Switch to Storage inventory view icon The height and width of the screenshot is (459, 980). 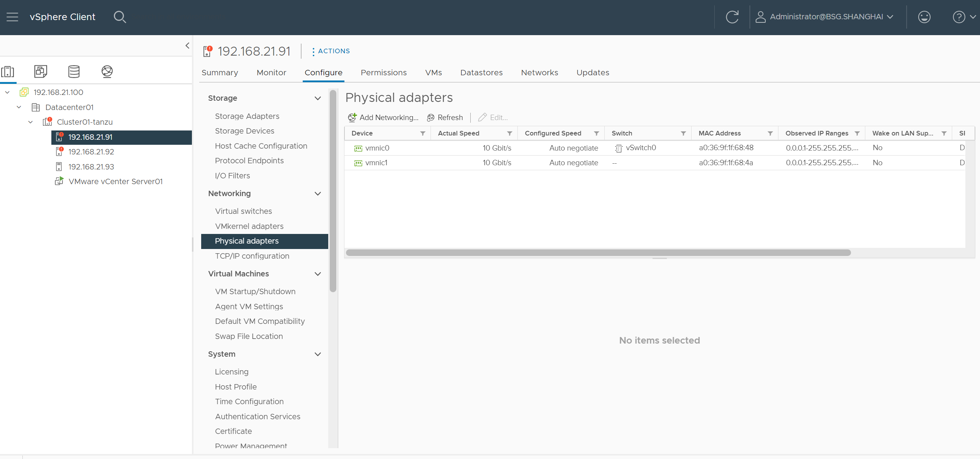[x=74, y=71]
